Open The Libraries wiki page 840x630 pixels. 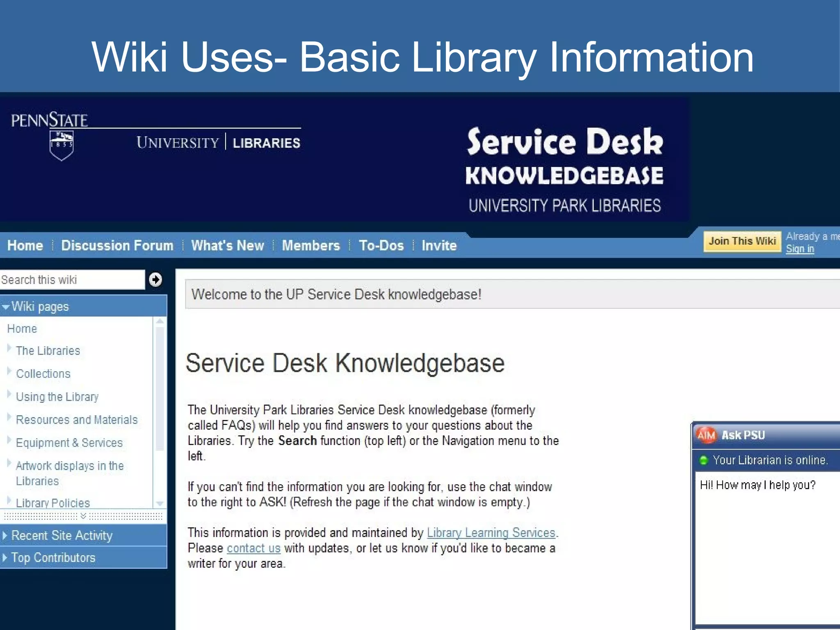(48, 351)
